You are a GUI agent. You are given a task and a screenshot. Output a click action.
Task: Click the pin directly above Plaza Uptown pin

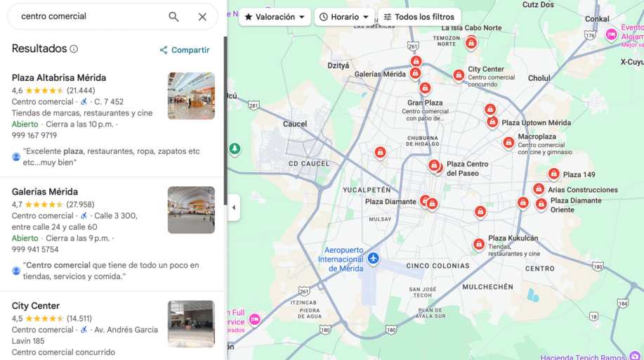point(490,110)
